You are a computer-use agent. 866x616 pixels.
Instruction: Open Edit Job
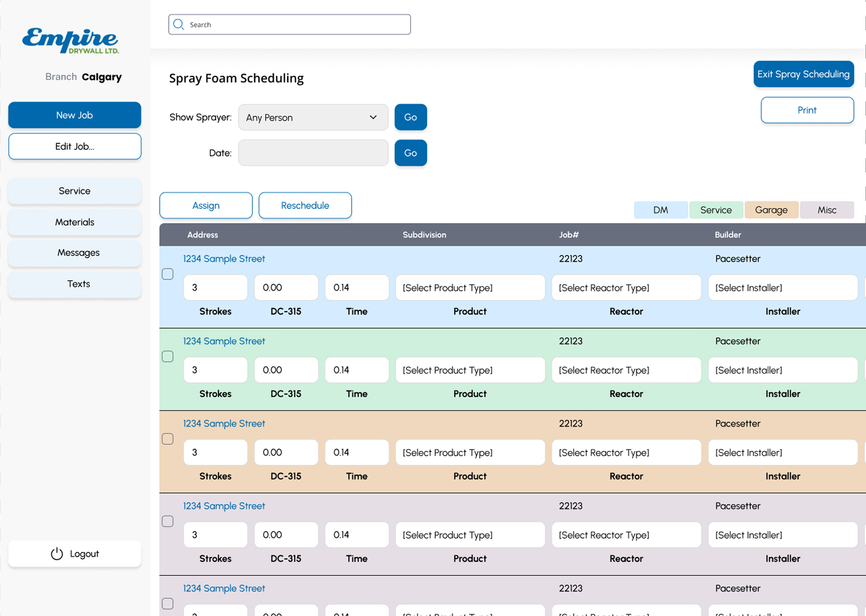(74, 146)
